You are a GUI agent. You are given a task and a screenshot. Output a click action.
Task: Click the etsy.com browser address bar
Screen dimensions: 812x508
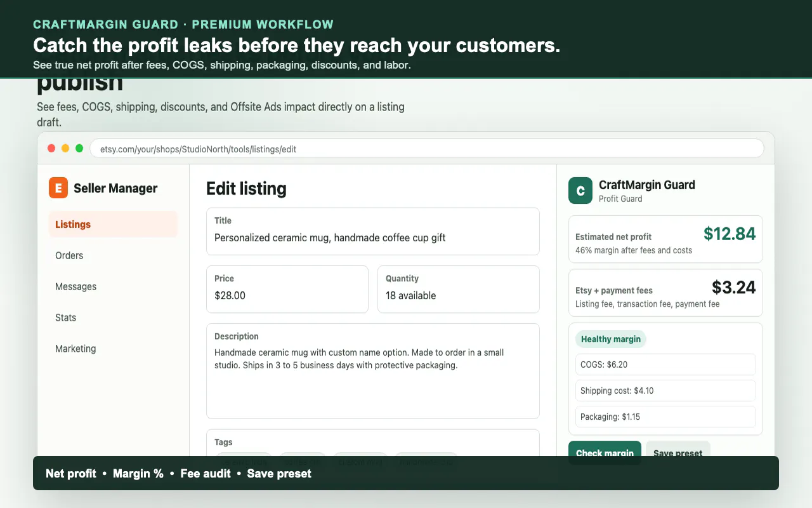426,149
